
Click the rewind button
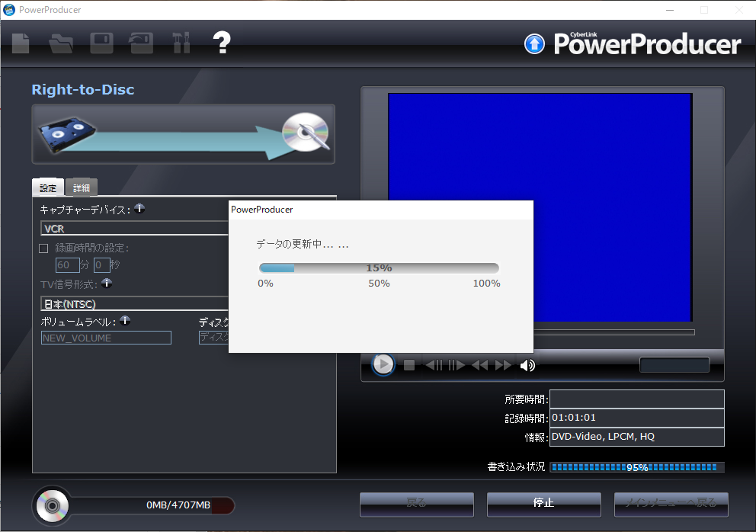pyautogui.click(x=479, y=365)
